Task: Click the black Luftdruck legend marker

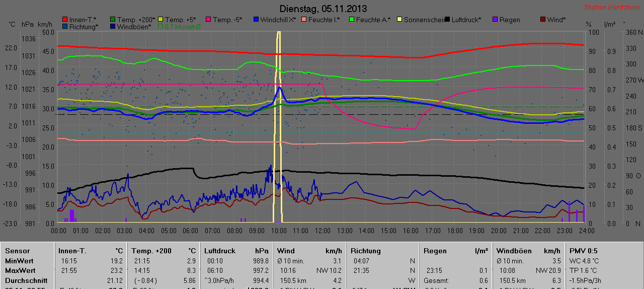Action: coord(447,20)
